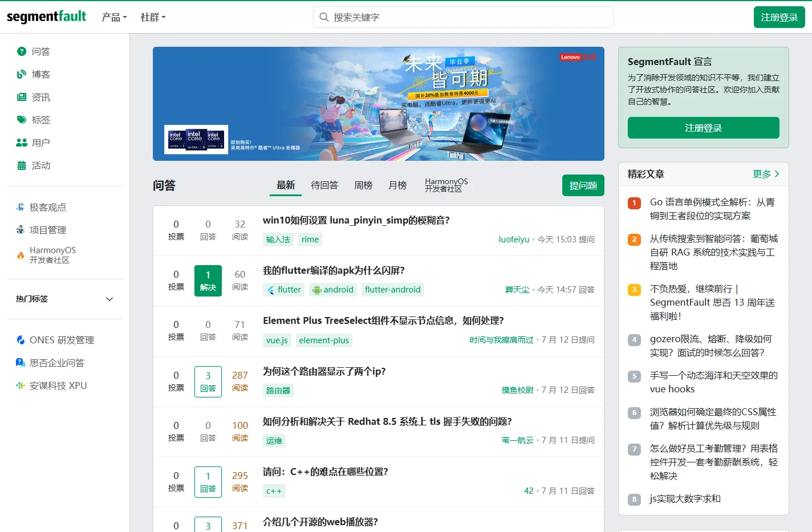Click the element-plus tag

[324, 340]
